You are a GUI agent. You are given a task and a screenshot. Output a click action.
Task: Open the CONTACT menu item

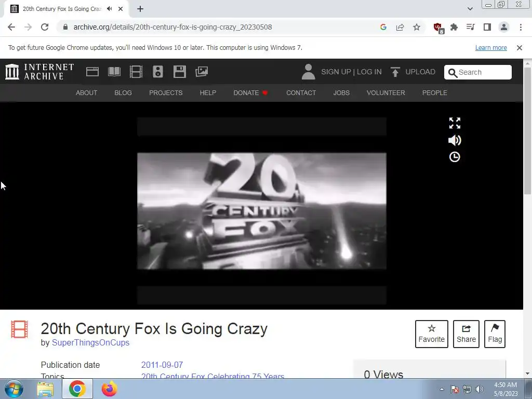[x=301, y=92]
